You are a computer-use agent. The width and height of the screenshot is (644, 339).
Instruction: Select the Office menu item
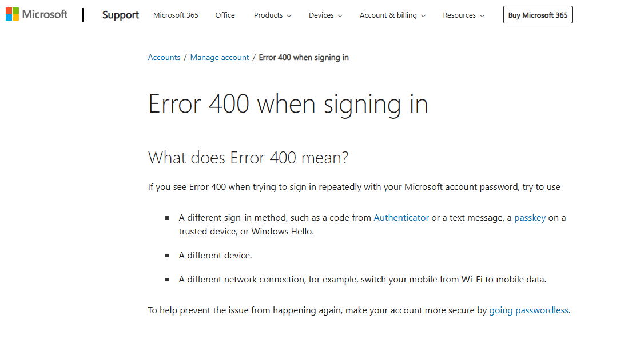[225, 15]
